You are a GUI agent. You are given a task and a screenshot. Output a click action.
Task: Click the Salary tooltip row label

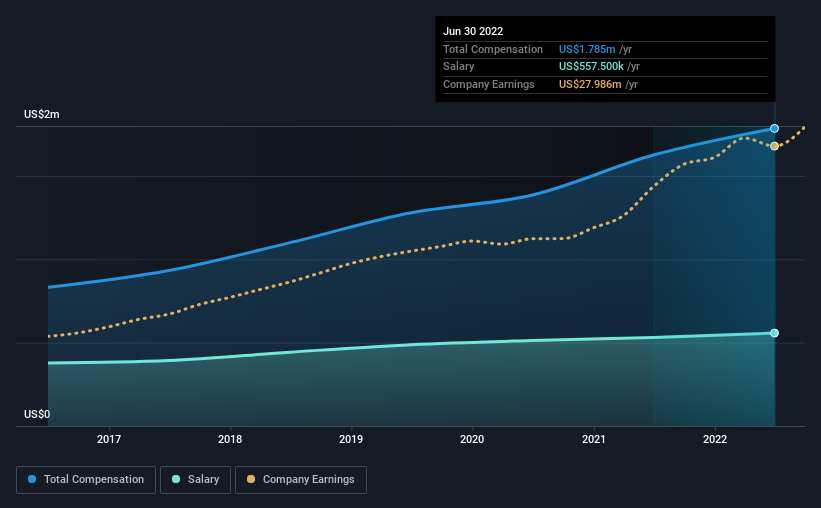[459, 67]
